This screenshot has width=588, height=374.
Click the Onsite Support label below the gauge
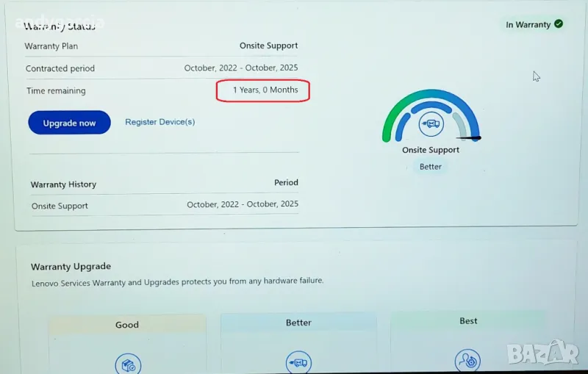431,150
